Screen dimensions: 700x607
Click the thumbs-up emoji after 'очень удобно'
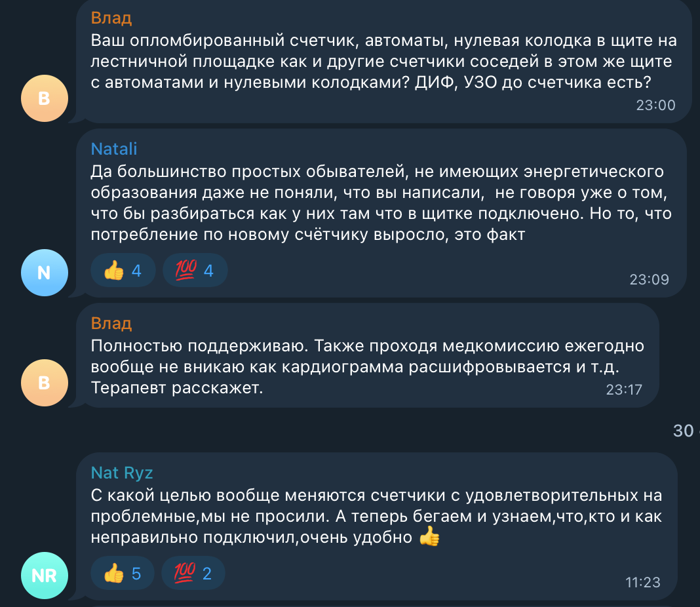(x=429, y=536)
